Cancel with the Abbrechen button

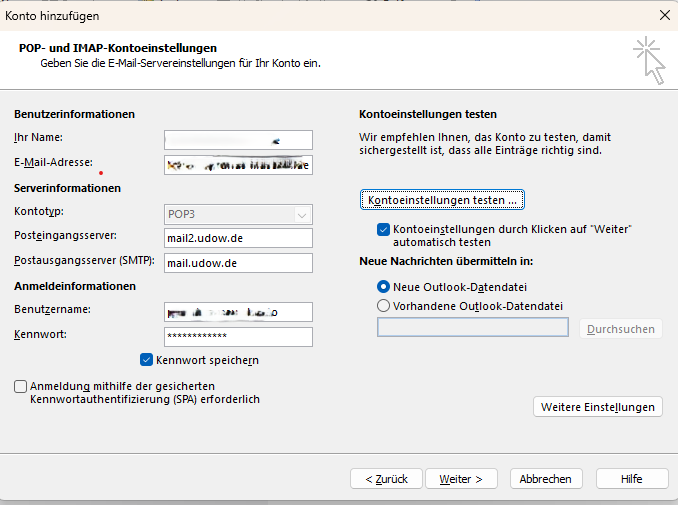[x=546, y=479]
